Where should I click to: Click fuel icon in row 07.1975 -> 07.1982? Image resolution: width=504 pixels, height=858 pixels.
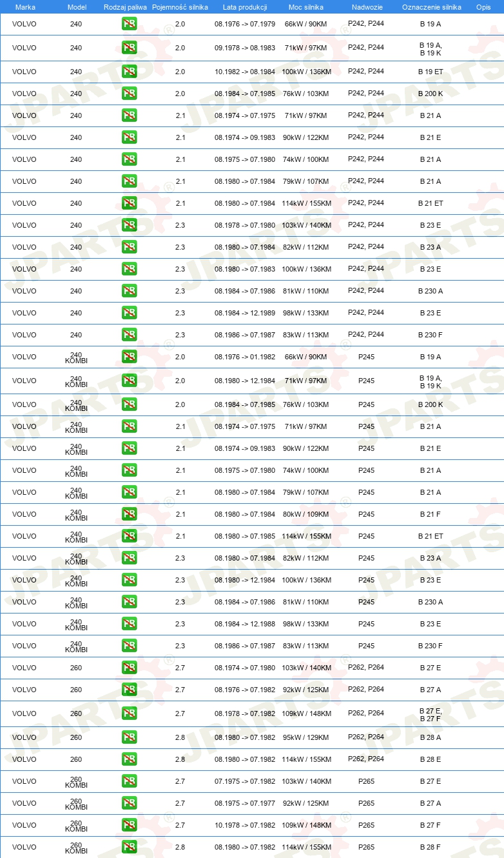coord(130,781)
